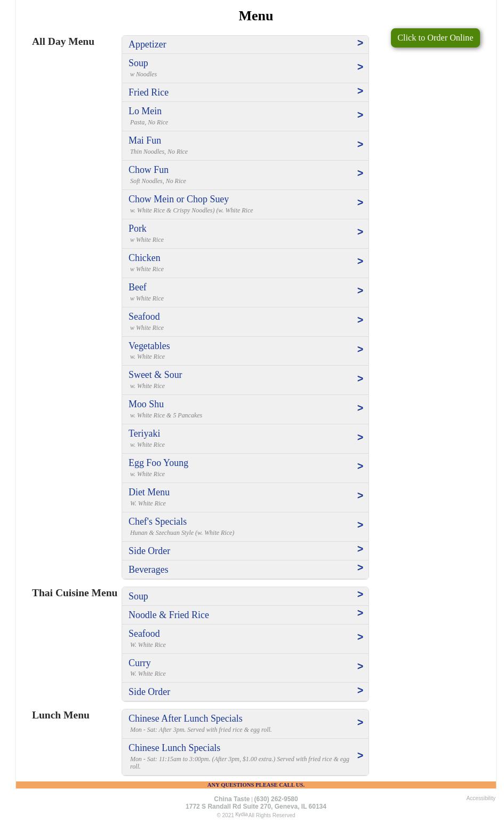Select the Teriyaki menu row
This screenshot has width=504, height=822.
point(245,438)
